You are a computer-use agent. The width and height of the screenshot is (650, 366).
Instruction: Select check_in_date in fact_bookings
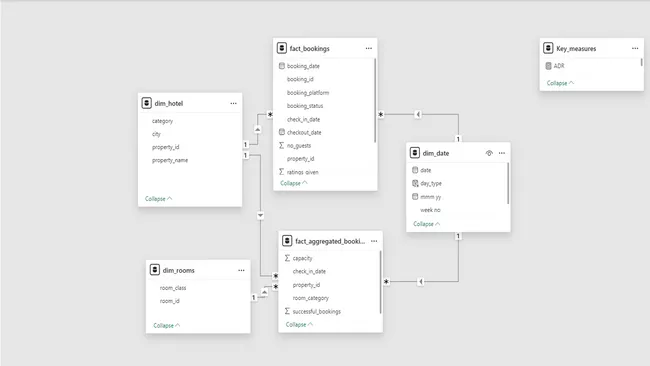303,119
